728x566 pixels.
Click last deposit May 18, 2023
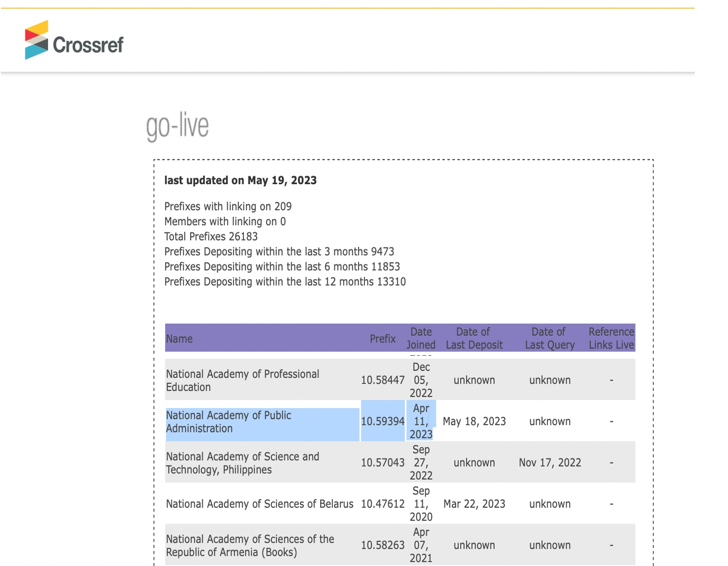(x=474, y=421)
